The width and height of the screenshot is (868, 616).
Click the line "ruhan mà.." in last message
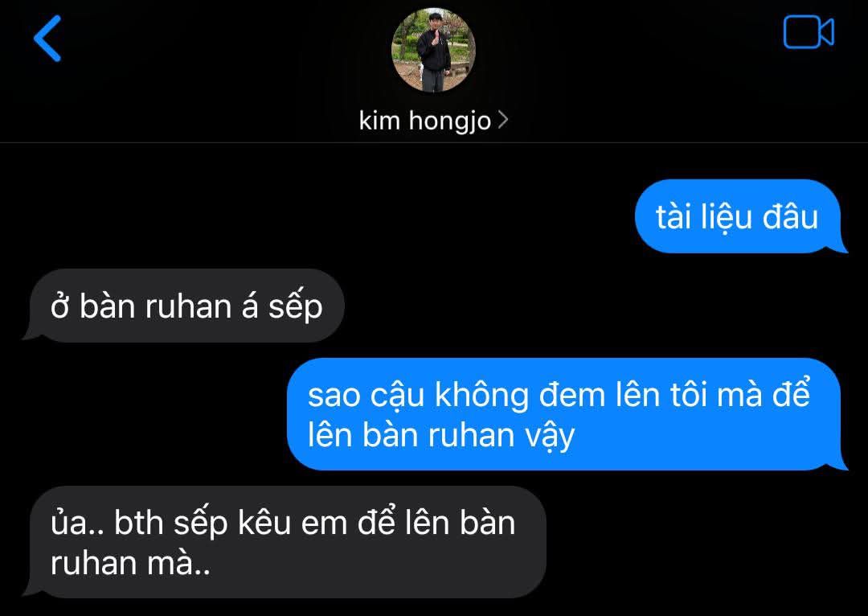130,564
